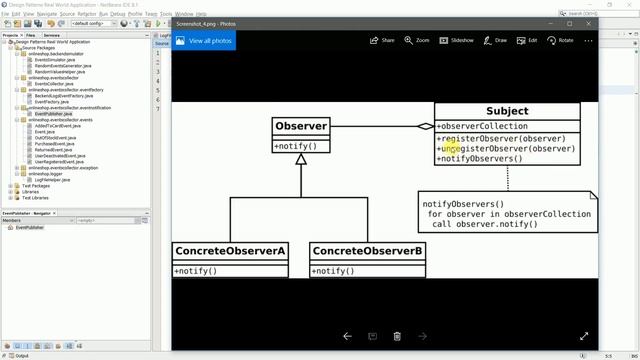Screen dimensions: 640x360
Task: Open Debug menu in NetBeans
Action: coord(118,14)
